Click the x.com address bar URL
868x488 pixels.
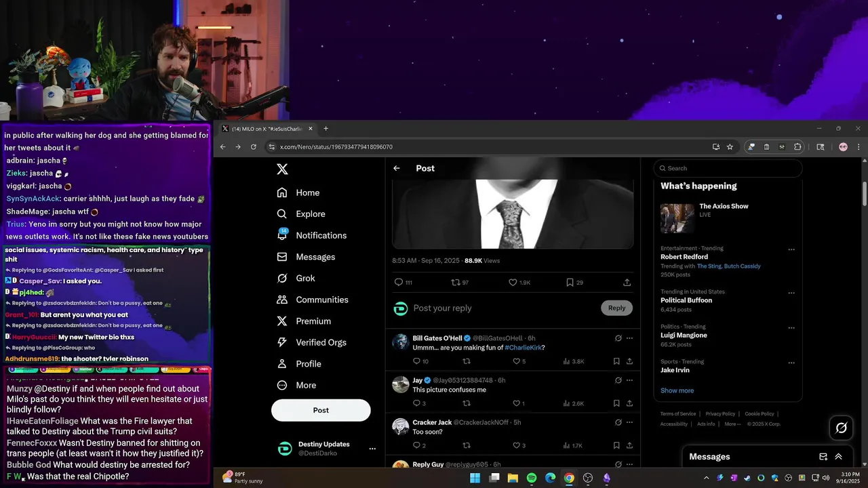pyautogui.click(x=336, y=146)
